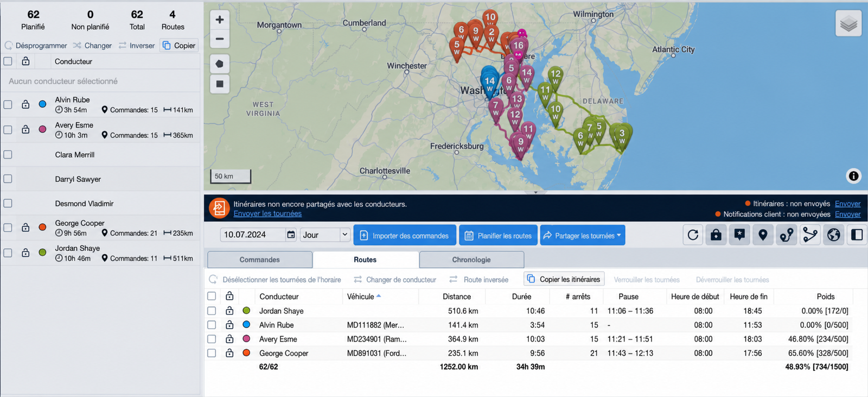Click map marker 16 near Baltimore
Image resolution: width=868 pixels, height=397 pixels.
click(519, 46)
